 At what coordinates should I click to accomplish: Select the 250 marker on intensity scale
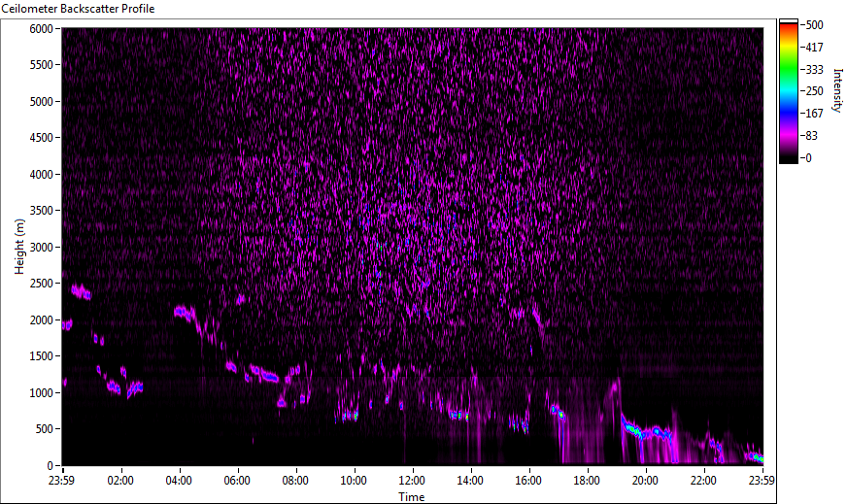(x=814, y=91)
